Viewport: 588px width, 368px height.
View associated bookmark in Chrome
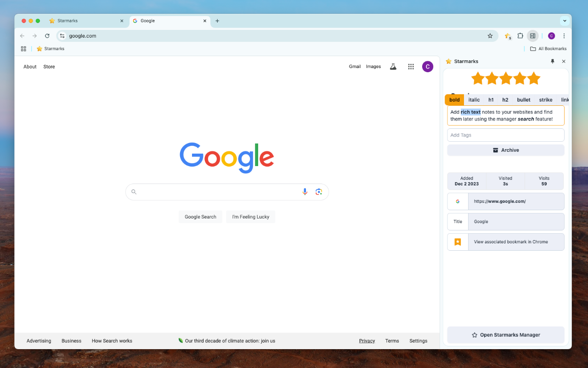(506, 242)
